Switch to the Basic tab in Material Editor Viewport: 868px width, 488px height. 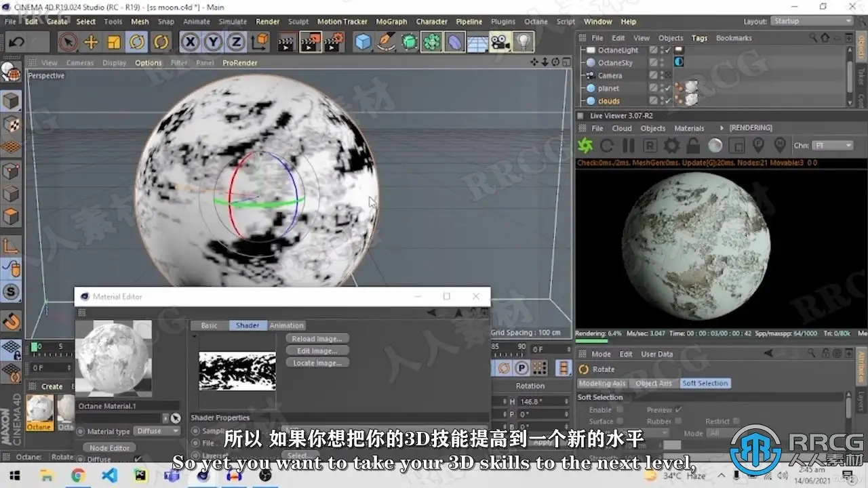[209, 325]
